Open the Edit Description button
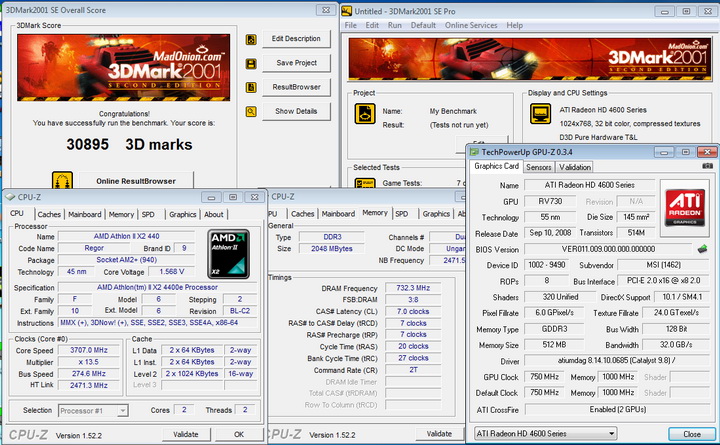The image size is (720, 445). pyautogui.click(x=296, y=39)
